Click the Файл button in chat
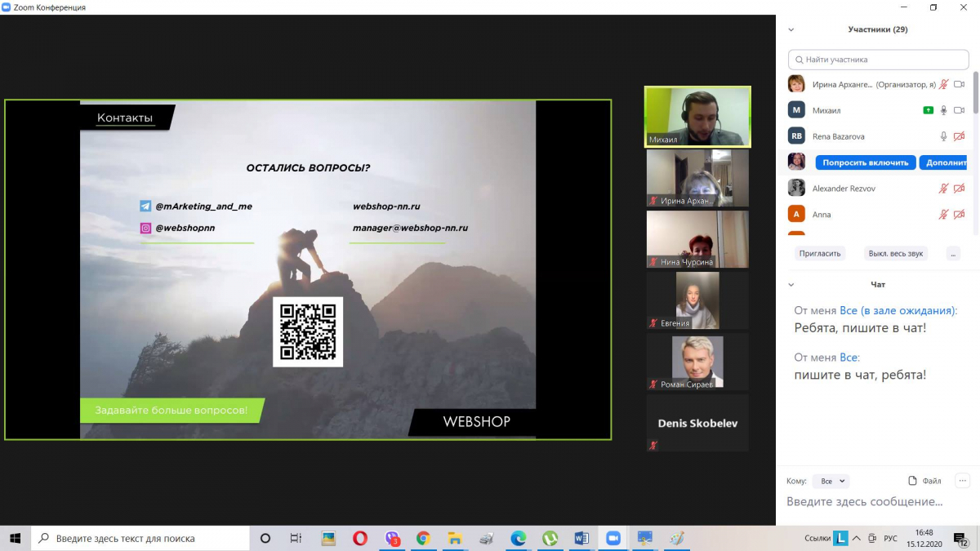The height and width of the screenshot is (551, 980). [x=925, y=481]
